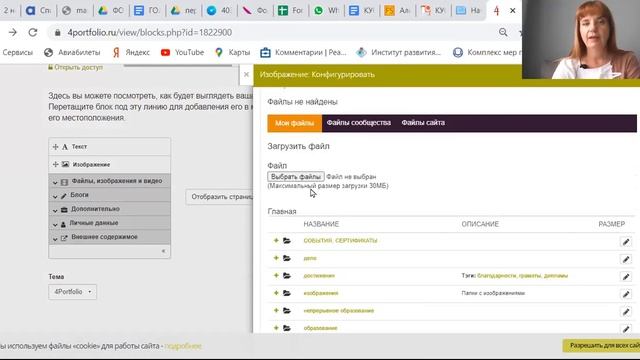This screenshot has width=640, height=360.
Task: Expand Файлы, изображения и видео section
Action: [109, 181]
